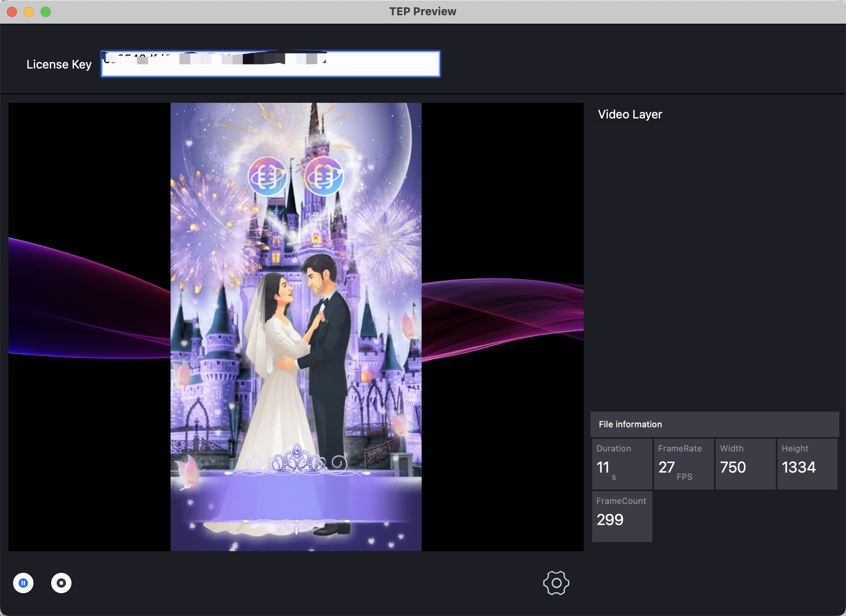Close the TEP Preview window

[12, 12]
